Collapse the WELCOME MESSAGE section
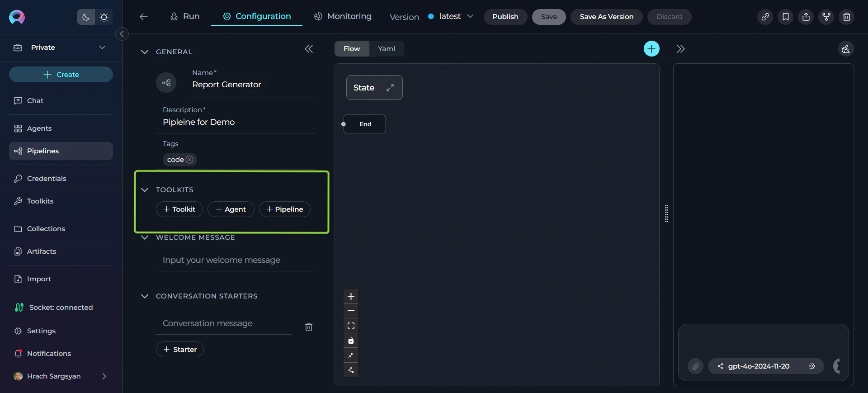 point(145,237)
